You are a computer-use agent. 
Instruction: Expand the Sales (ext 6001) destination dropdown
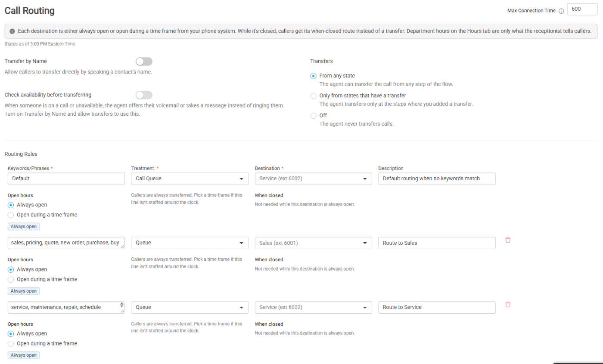coord(313,243)
